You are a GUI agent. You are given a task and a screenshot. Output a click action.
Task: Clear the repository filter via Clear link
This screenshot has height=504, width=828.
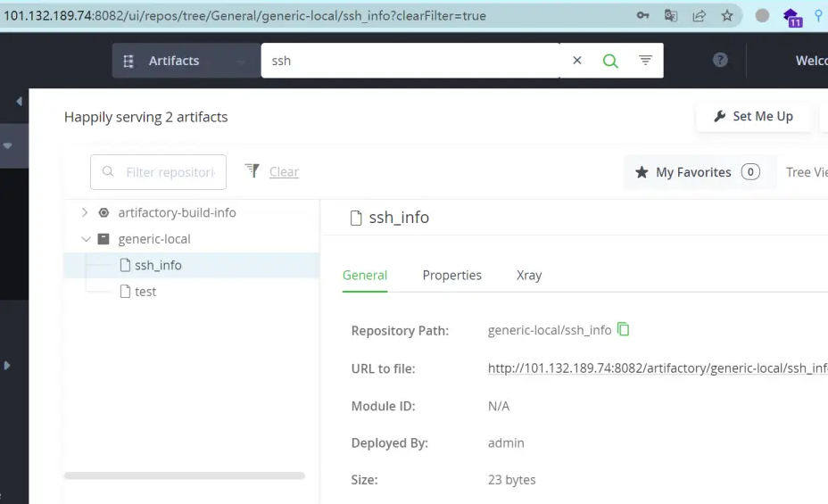284,172
